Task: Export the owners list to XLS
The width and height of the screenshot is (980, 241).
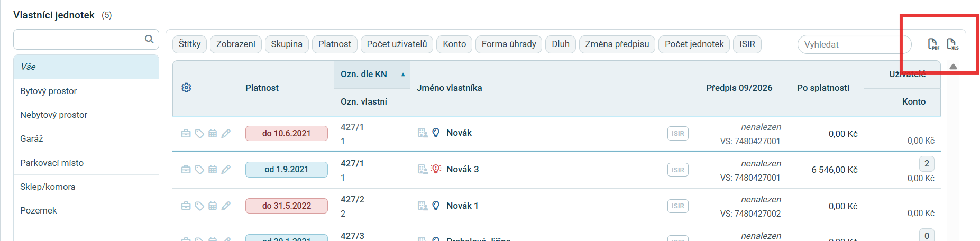Action: pyautogui.click(x=952, y=44)
